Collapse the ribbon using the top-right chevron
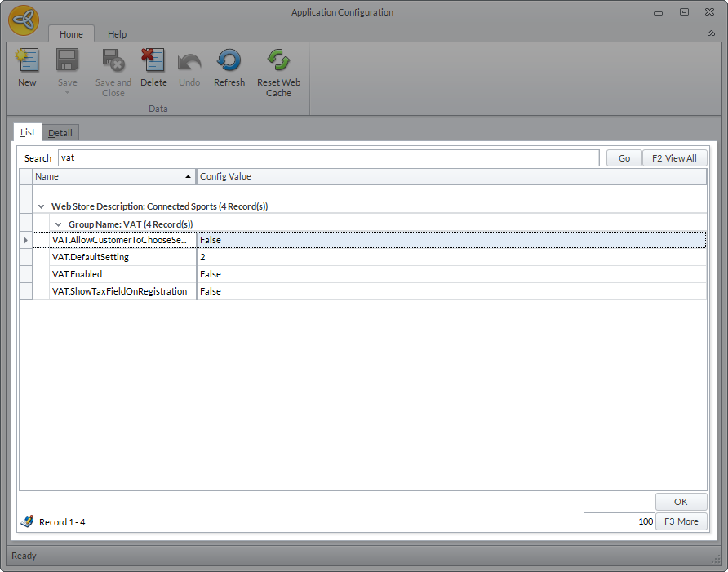Image resolution: width=728 pixels, height=572 pixels. pos(711,33)
